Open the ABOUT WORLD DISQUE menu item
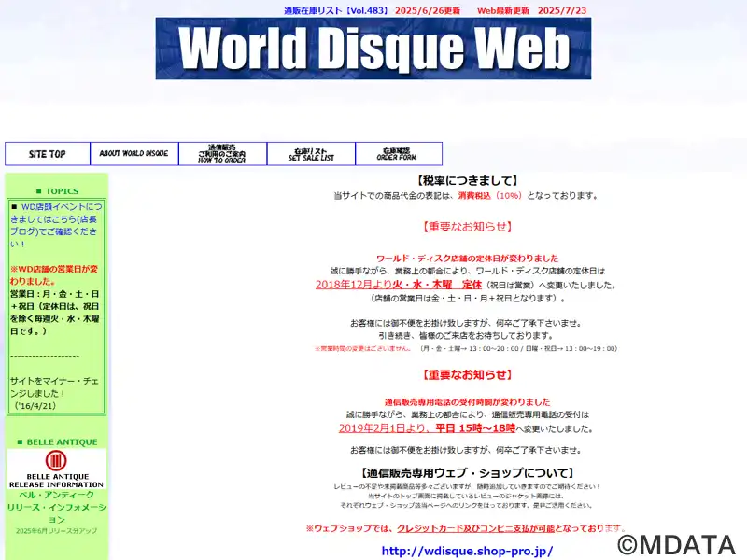Viewport: 747px width, 560px height. click(134, 154)
